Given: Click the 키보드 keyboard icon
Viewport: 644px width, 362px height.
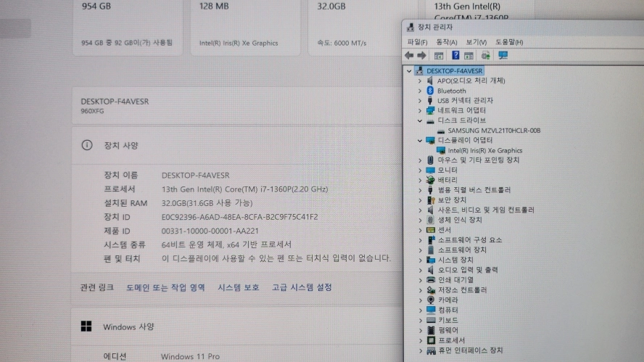Looking at the screenshot, I should (x=431, y=320).
